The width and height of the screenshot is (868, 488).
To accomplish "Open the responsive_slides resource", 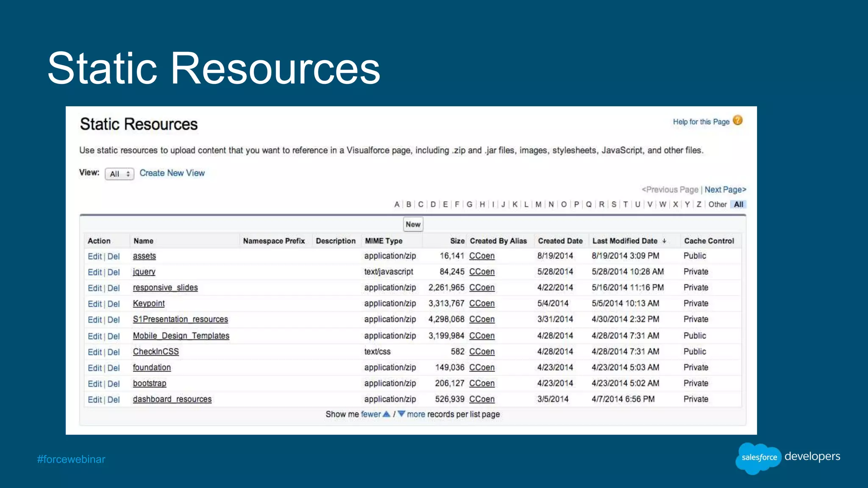I will pyautogui.click(x=165, y=288).
